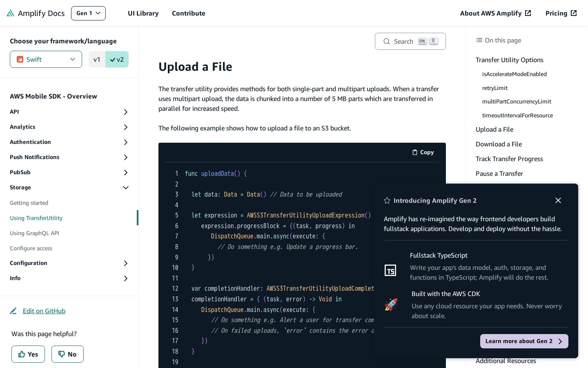Click the Search input field
This screenshot has height=368, width=588.
coord(410,41)
